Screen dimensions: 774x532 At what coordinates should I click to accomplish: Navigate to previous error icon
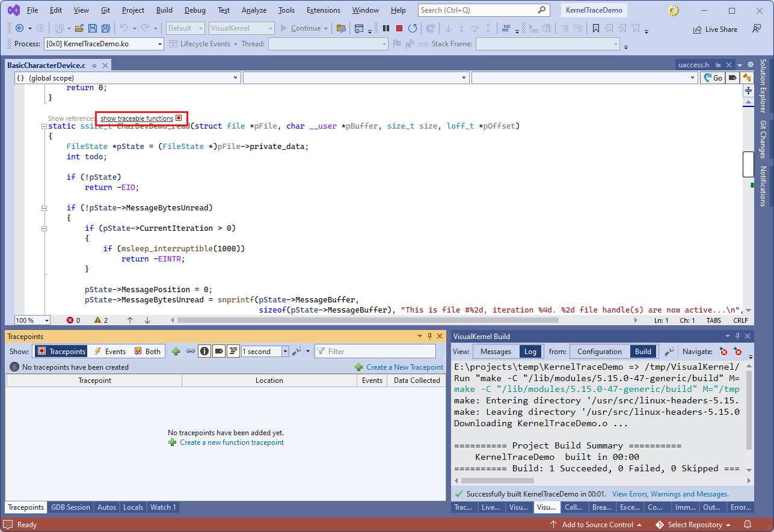coord(723,352)
